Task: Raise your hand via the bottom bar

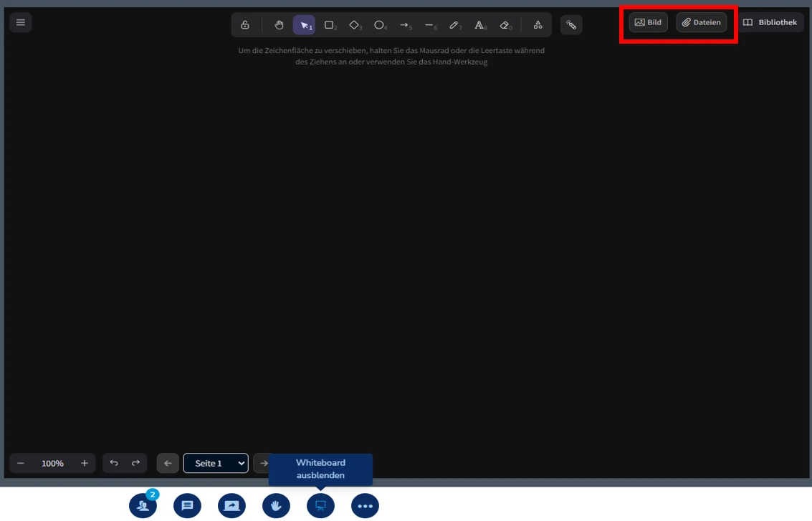Action: click(x=276, y=505)
